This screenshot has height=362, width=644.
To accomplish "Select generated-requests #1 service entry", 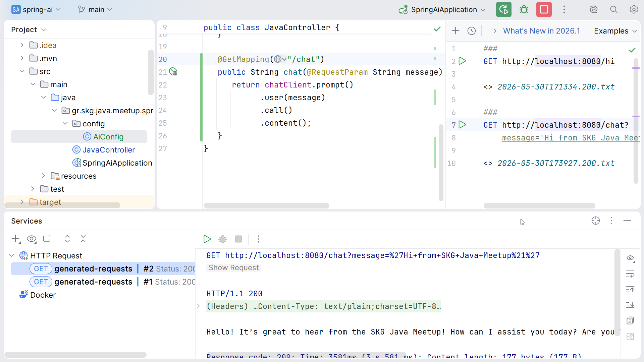I will click(103, 282).
